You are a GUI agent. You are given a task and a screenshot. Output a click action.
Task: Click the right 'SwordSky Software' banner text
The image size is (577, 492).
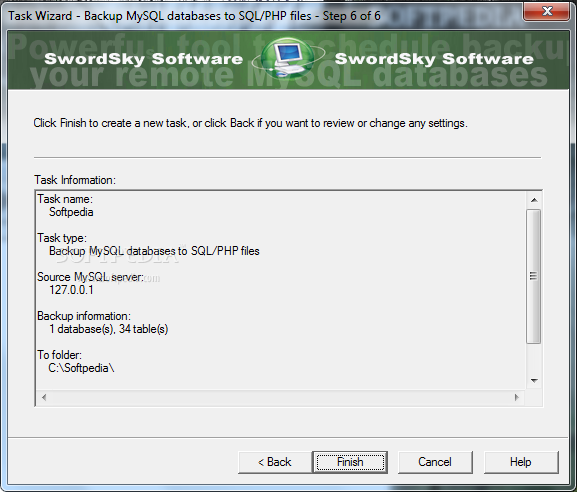pos(434,59)
